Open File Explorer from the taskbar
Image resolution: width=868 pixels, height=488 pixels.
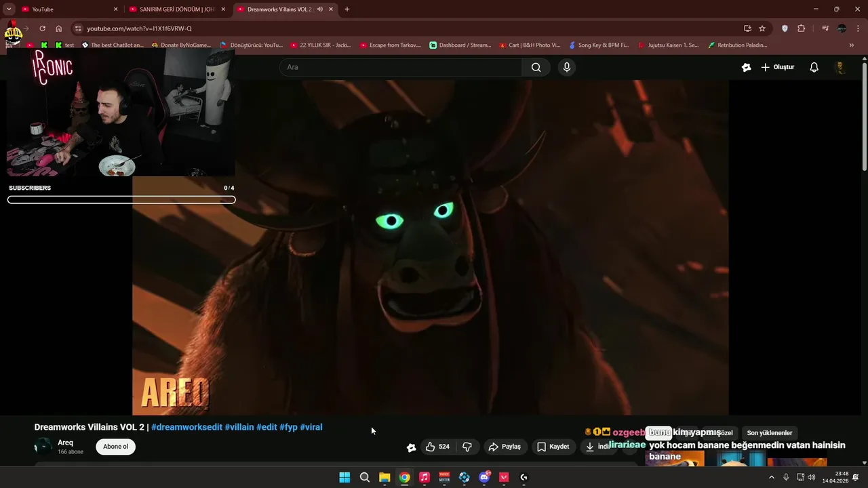384,477
